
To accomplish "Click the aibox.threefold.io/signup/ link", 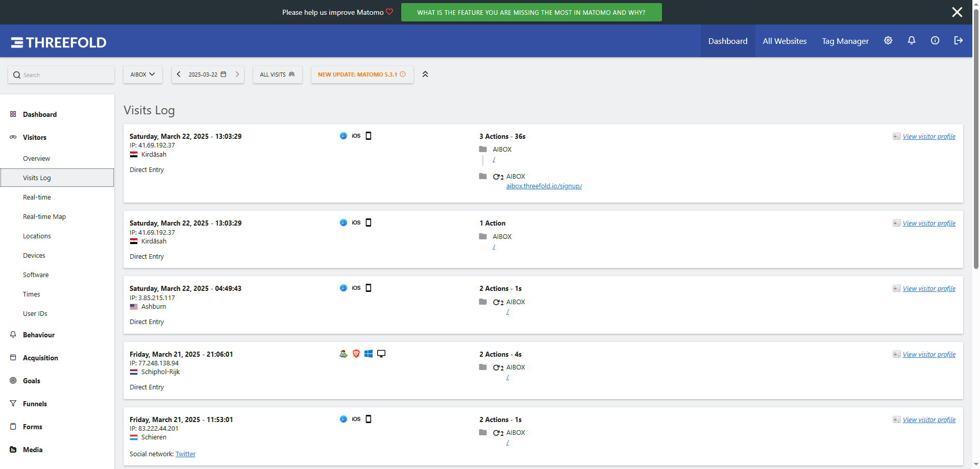I will point(544,186).
